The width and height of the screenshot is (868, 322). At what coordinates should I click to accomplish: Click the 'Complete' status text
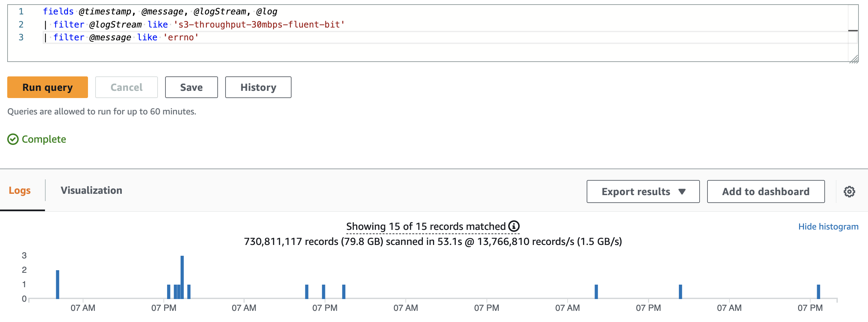tap(44, 139)
